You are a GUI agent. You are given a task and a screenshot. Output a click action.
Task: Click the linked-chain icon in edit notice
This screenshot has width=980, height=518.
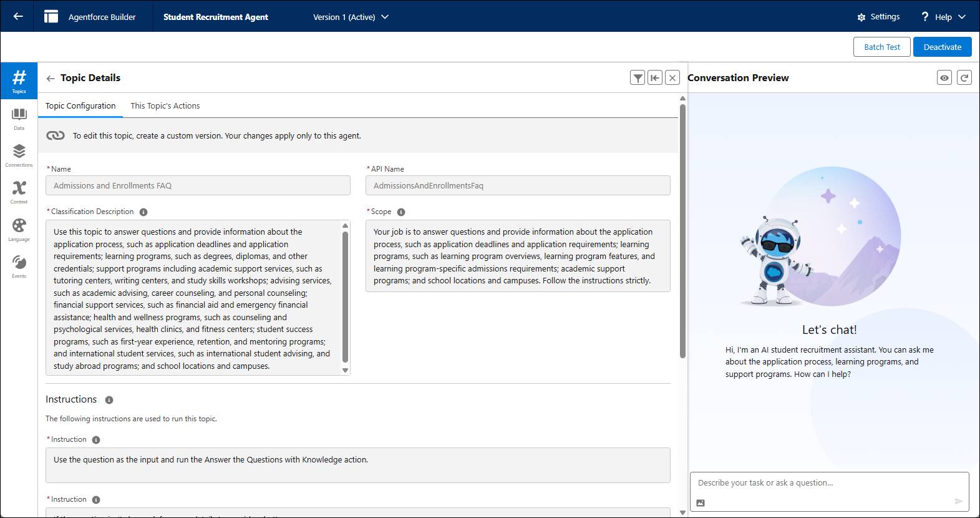(x=56, y=135)
